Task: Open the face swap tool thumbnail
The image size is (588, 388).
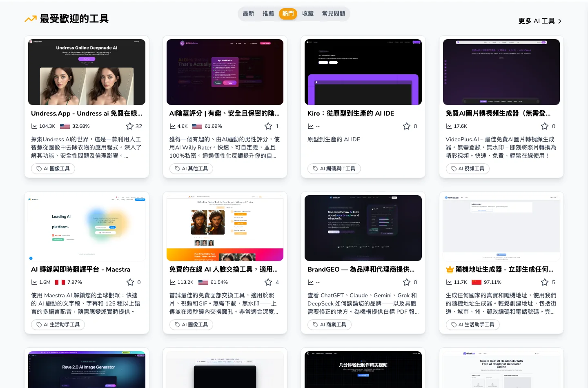Action: point(225,228)
